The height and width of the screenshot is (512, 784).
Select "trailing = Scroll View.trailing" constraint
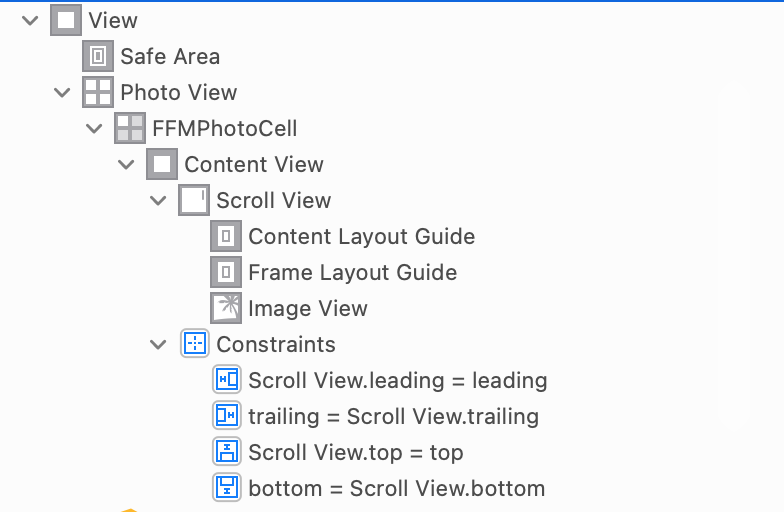tap(394, 416)
